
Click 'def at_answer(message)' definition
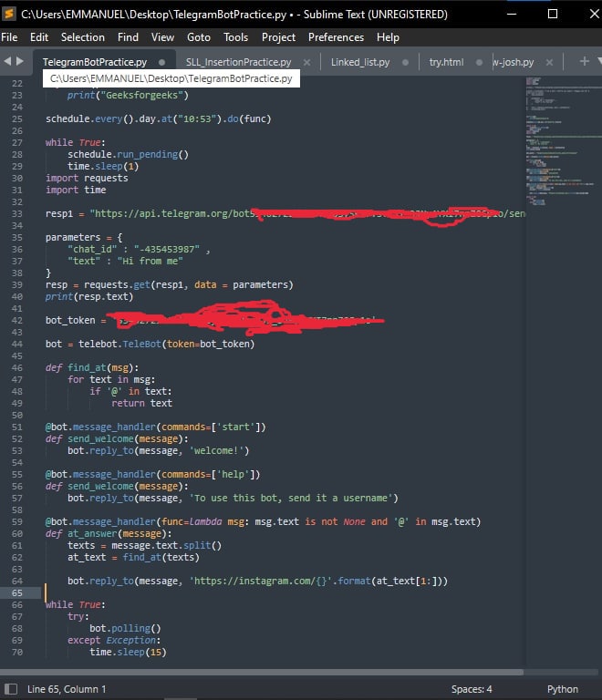pyautogui.click(x=108, y=533)
